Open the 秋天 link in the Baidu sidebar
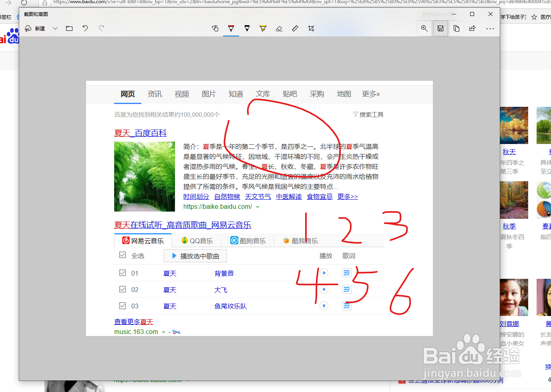The height and width of the screenshot is (392, 551). (509, 152)
